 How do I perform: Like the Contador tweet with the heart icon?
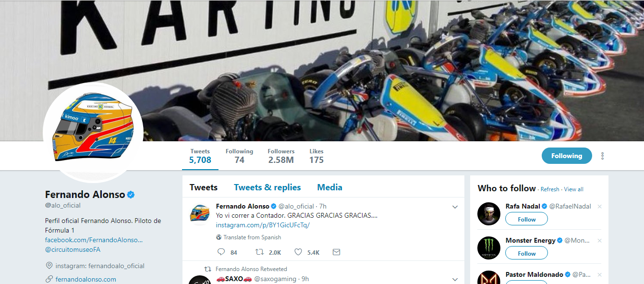(298, 252)
